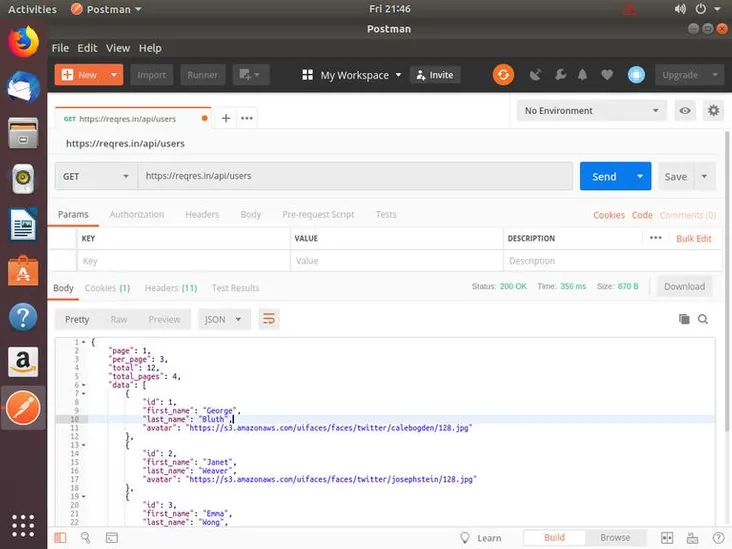Click the orange sync icon
This screenshot has width=732, height=549.
[503, 75]
